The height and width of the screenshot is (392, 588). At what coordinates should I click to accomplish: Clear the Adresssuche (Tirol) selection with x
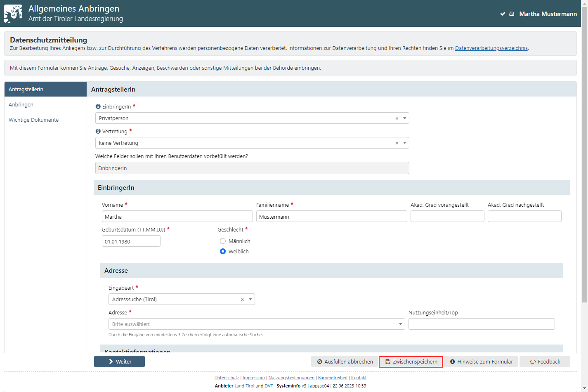[x=243, y=300]
